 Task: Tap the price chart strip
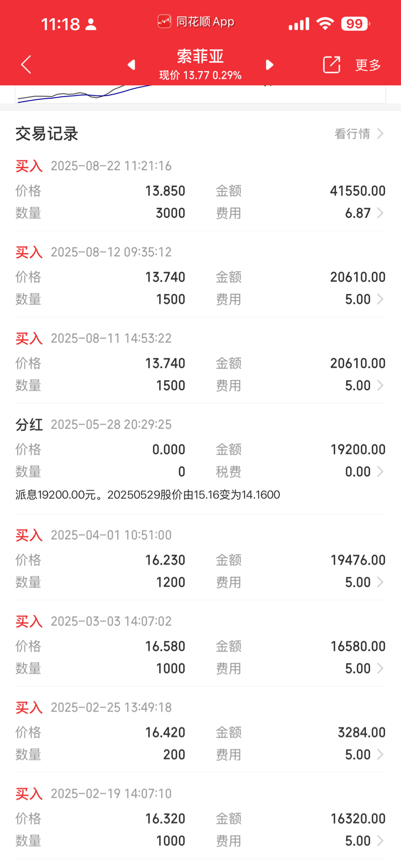tap(200, 94)
